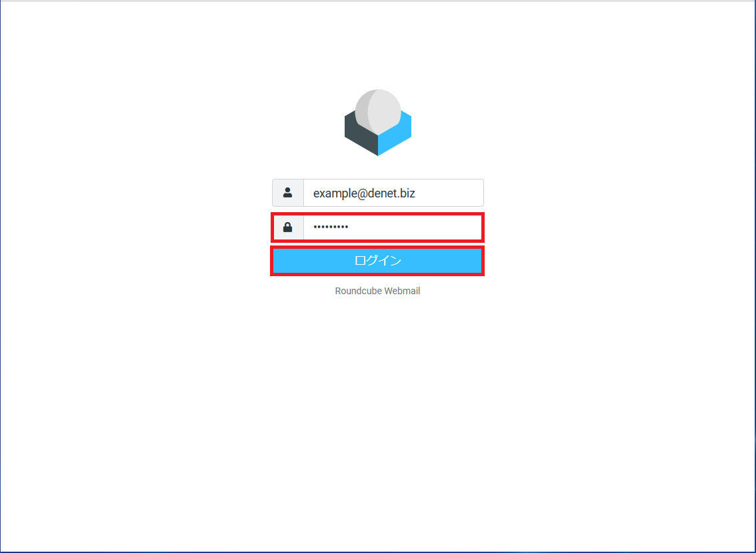Click the Roundcube cube logo

point(377,123)
